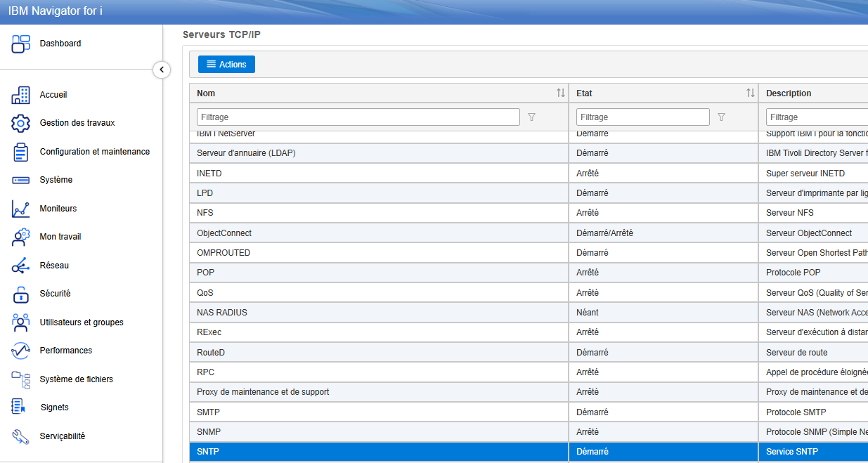Click the Serveur NFS description cell
The width and height of the screenshot is (868, 463).
tap(790, 213)
